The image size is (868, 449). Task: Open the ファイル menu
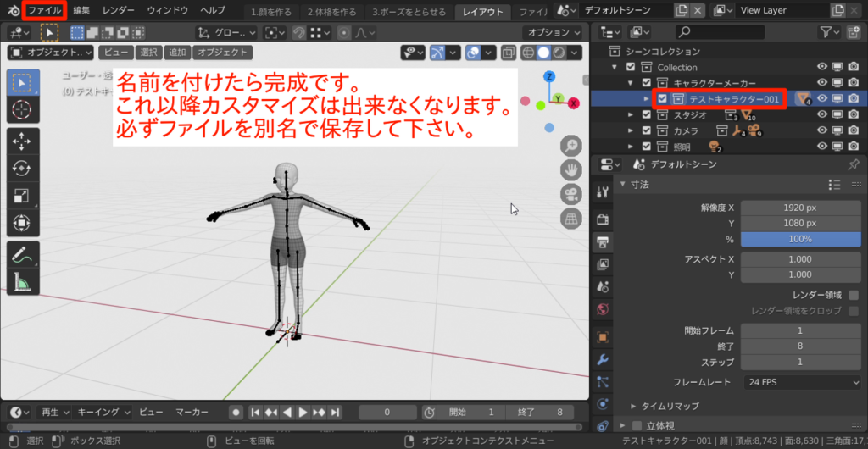45,10
